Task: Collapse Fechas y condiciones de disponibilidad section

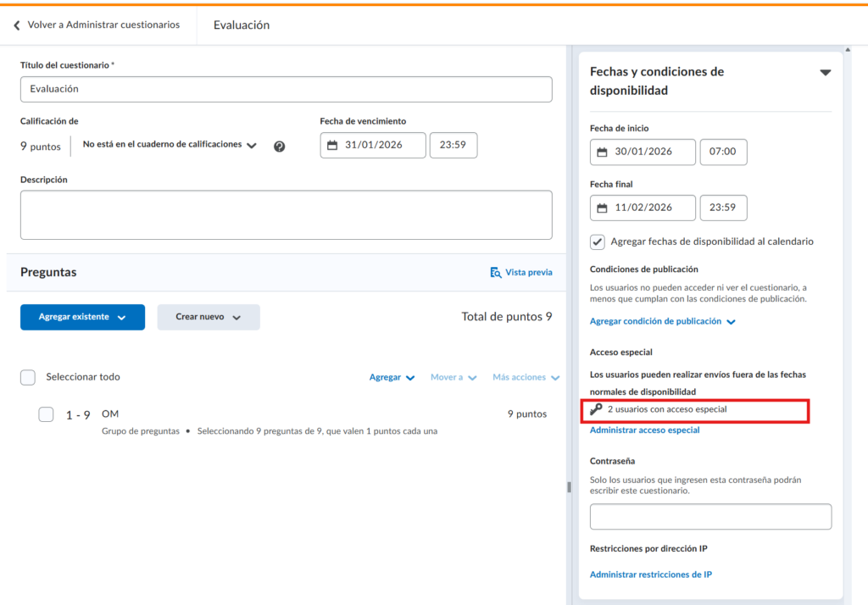Action: [x=825, y=73]
